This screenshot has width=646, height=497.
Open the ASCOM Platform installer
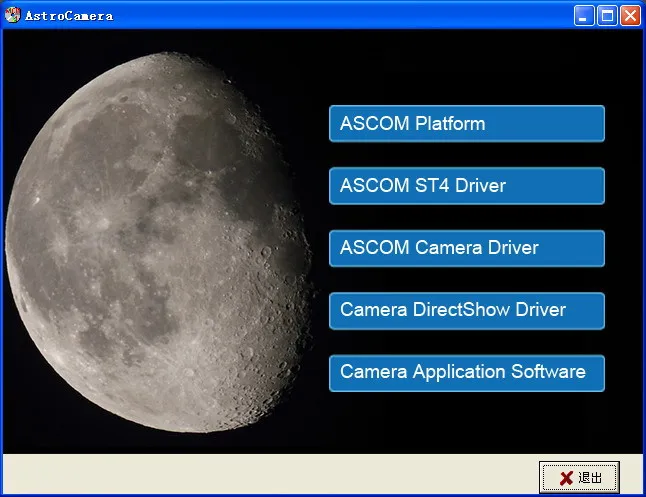click(x=466, y=124)
